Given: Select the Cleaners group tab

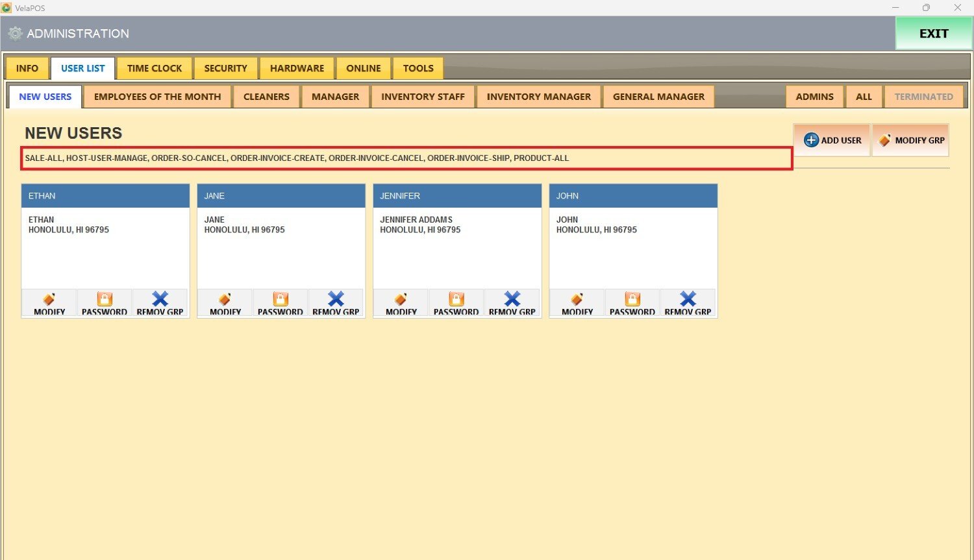Looking at the screenshot, I should 266,97.
